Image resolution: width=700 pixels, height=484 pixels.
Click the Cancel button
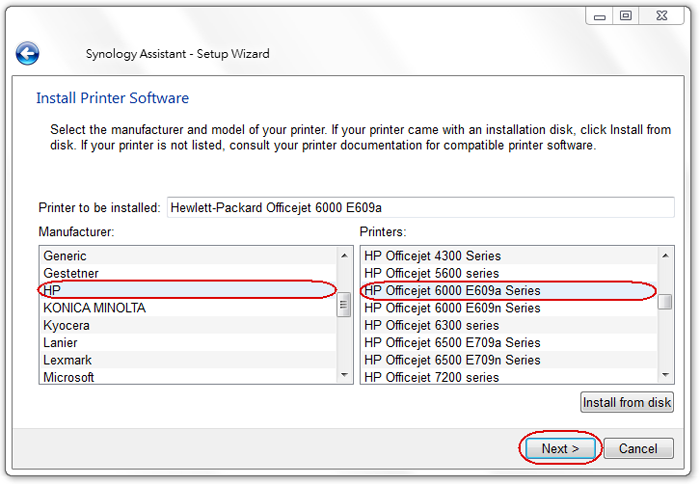[x=638, y=449]
